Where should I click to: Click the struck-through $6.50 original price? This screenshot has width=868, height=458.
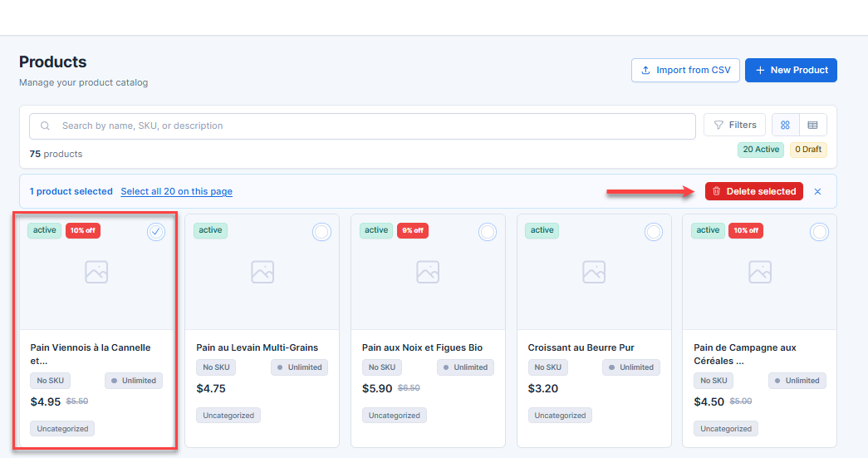click(x=409, y=388)
